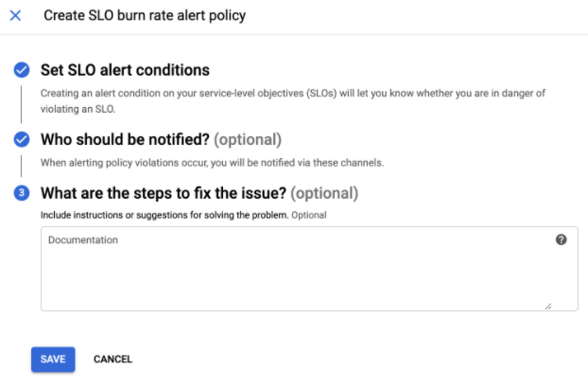Image resolution: width=588 pixels, height=389 pixels.
Task: Open the Documentation field help icon
Action: tap(561, 240)
